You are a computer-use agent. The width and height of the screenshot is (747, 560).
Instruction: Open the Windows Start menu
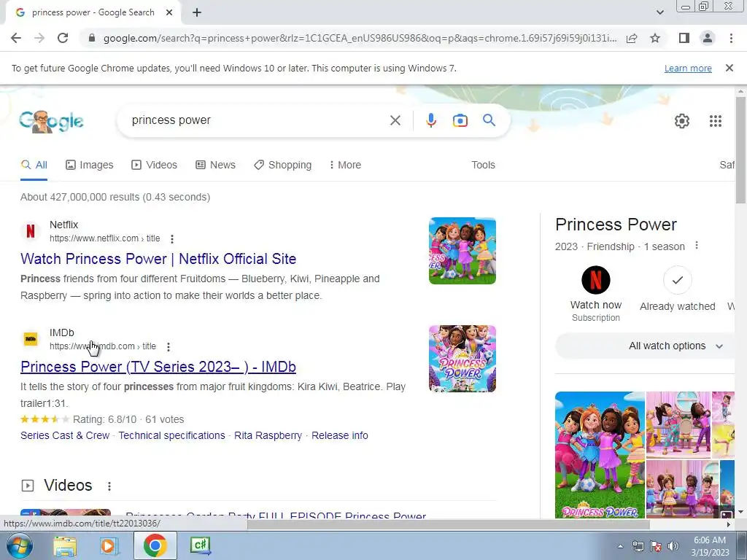tap(19, 545)
